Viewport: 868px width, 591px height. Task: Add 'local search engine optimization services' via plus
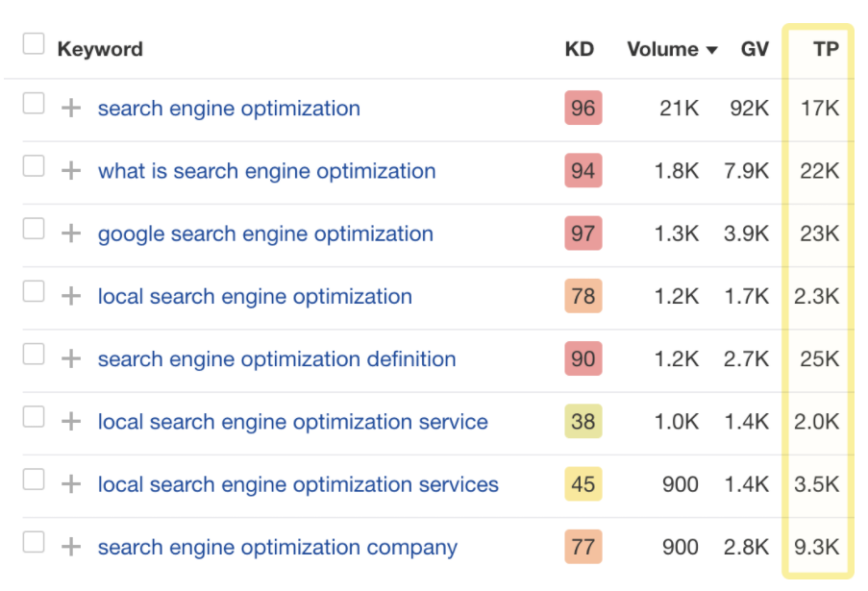tap(71, 484)
